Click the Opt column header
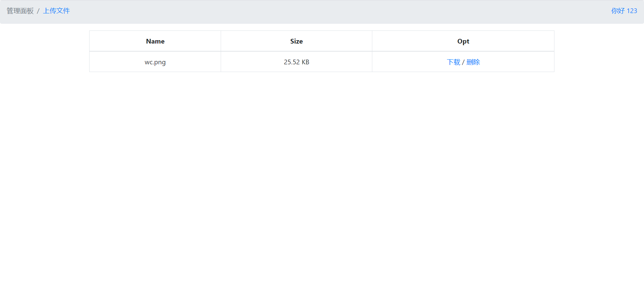This screenshot has height=284, width=644. click(463, 41)
